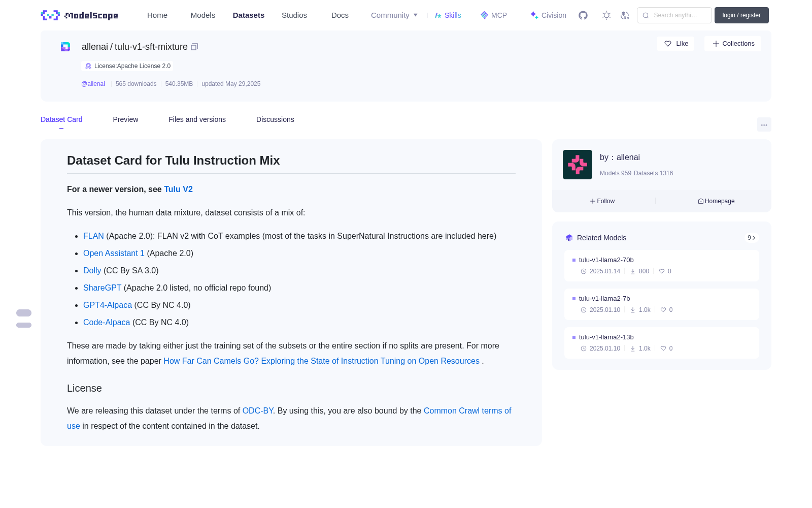The image size is (812, 508).
Task: Click the ModelScope logo
Action: click(79, 15)
